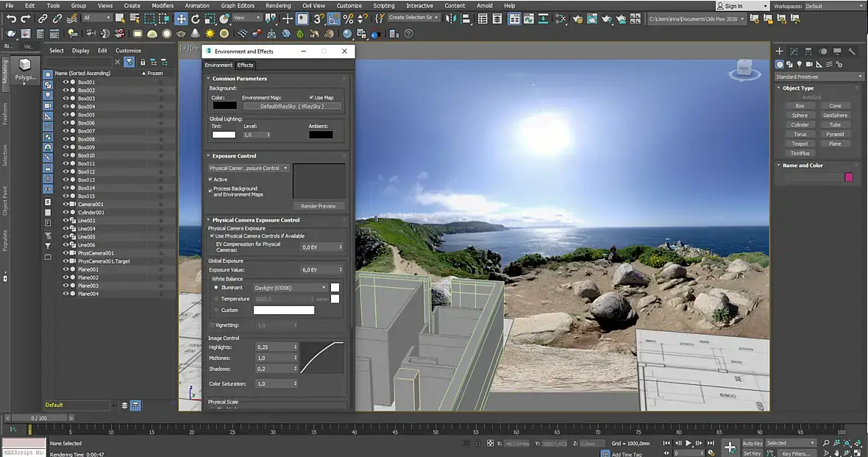Screen dimensions: 868x457
Task: Open the Utilities wrench panel icon
Action: 852,52
